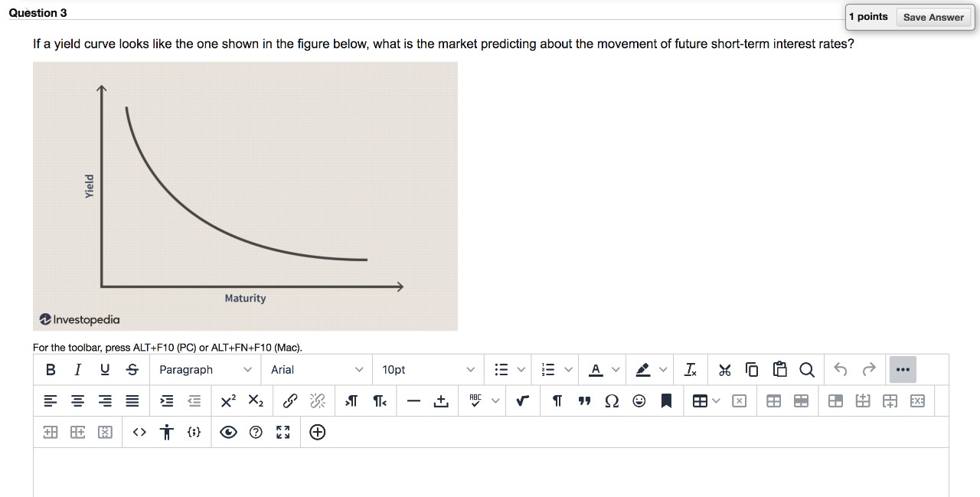Insert a horizontal line
Image resolution: width=980 pixels, height=497 pixels.
pyautogui.click(x=414, y=401)
